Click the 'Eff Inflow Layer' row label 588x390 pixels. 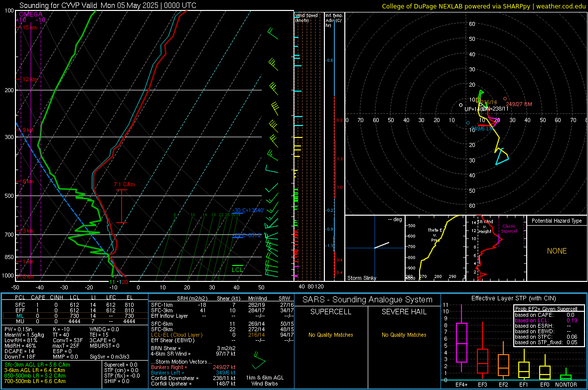pyautogui.click(x=169, y=316)
